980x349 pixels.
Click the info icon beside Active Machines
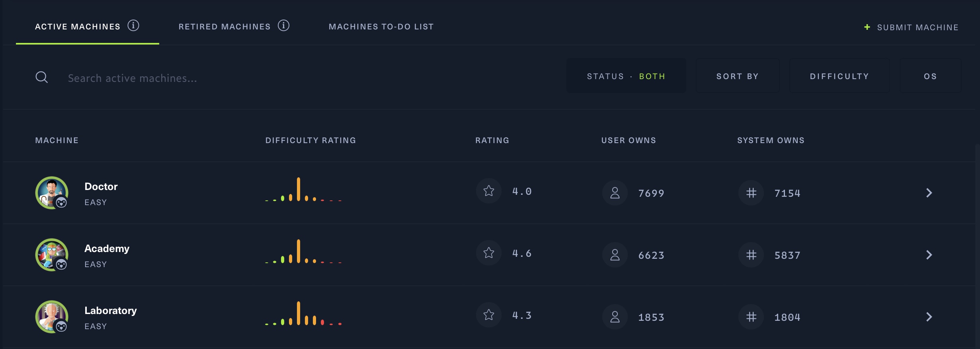[x=133, y=26]
